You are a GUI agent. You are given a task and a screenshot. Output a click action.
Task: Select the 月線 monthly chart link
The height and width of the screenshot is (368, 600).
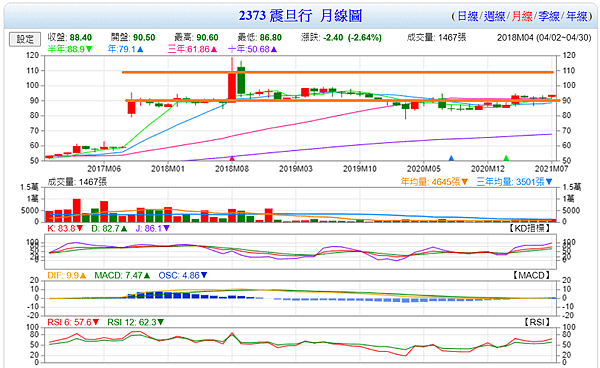point(522,16)
